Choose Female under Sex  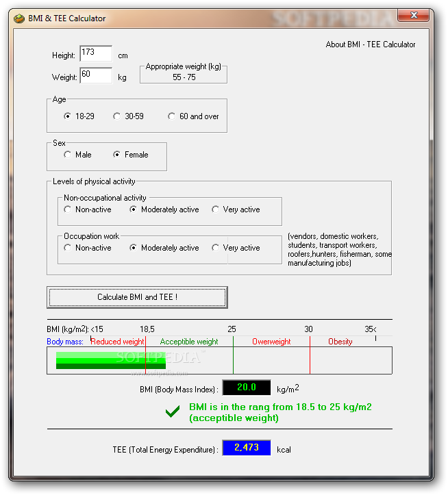tap(130, 154)
